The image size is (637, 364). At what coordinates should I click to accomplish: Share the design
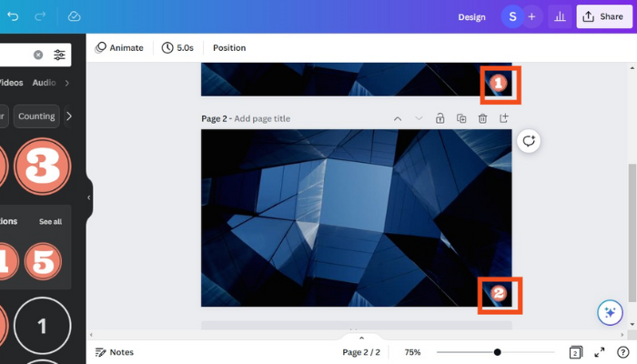pos(604,16)
